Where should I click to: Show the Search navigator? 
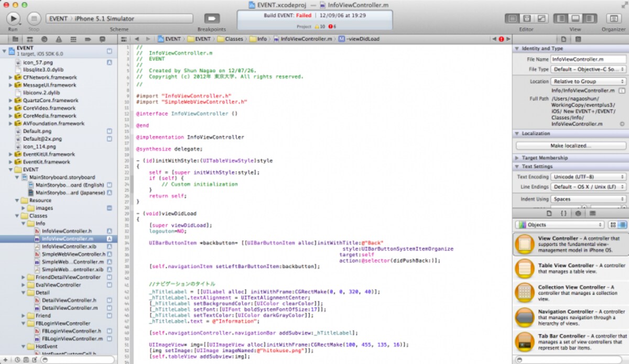point(44,39)
